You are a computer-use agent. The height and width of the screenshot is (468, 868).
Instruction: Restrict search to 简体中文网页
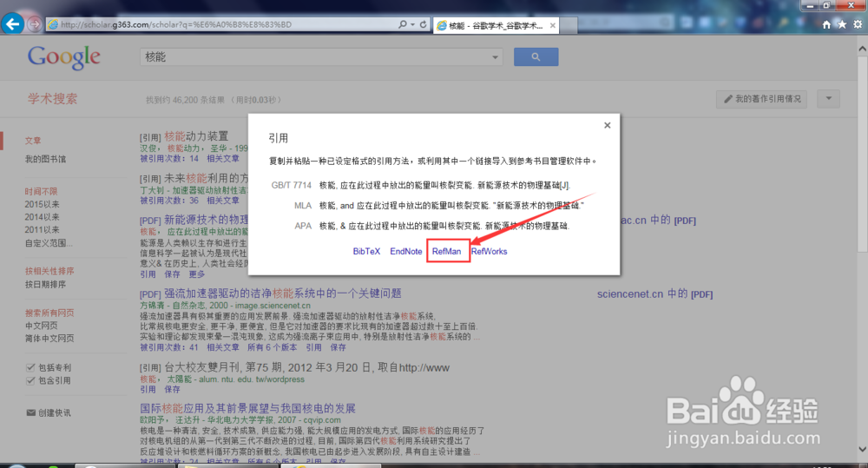pyautogui.click(x=49, y=339)
